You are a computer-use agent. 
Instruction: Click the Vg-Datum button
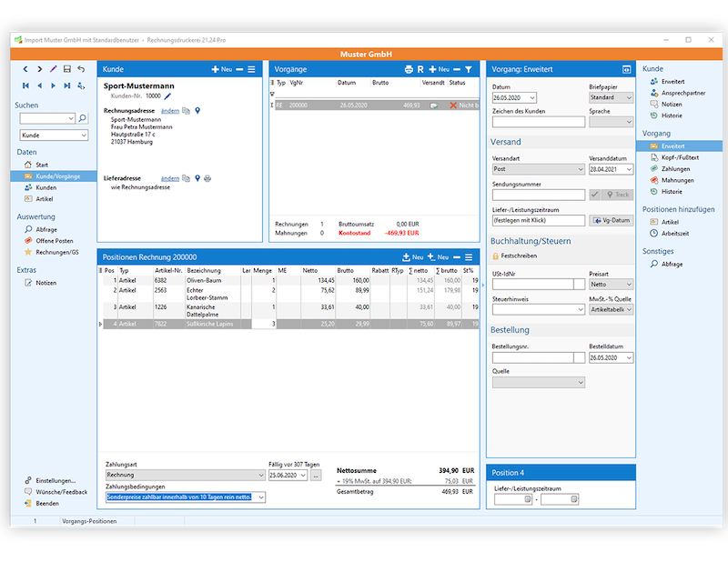tap(611, 220)
